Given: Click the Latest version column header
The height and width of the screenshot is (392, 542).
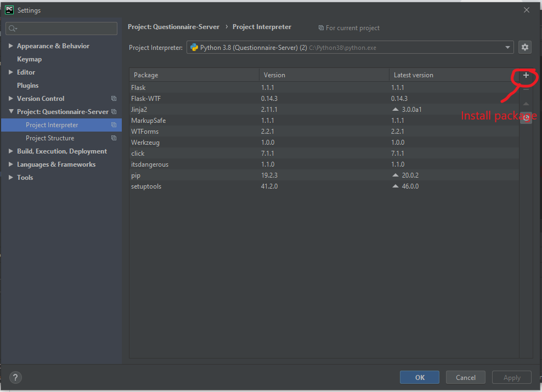Looking at the screenshot, I should pos(454,75).
